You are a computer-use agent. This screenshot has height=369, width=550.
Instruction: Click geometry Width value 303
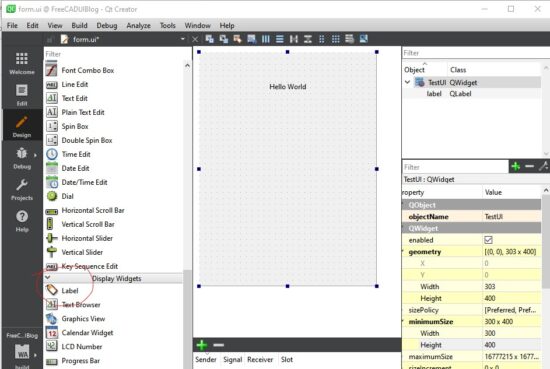[512, 287]
